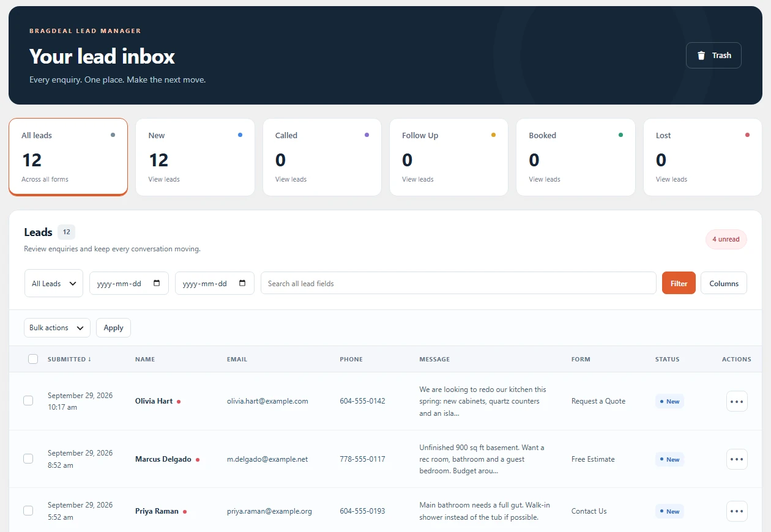Image resolution: width=771 pixels, height=532 pixels.
Task: Click the Contact Us form cell
Action: (589, 511)
